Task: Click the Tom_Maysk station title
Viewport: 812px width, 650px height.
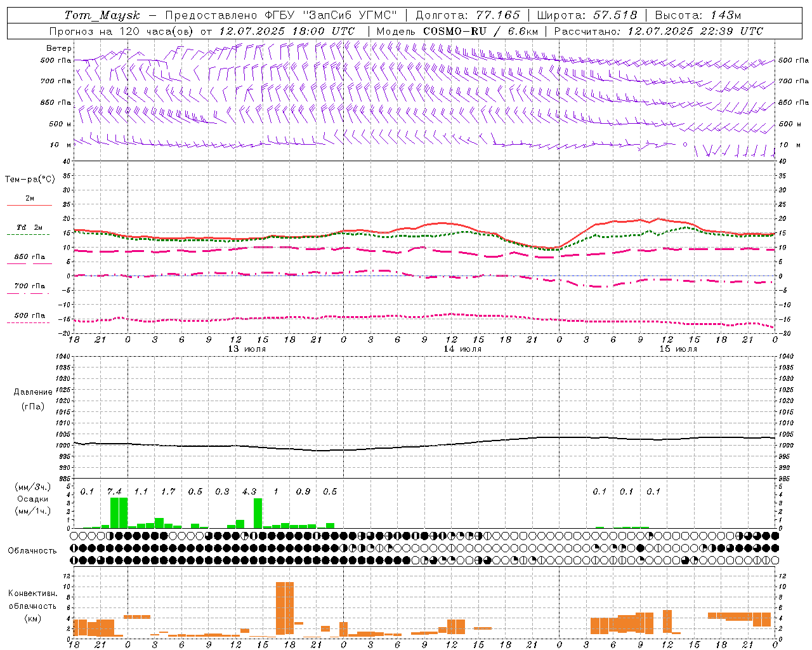Action: tap(101, 15)
